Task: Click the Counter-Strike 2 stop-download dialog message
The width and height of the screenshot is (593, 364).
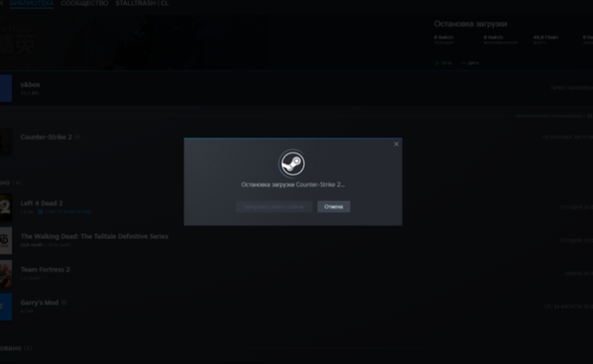Action: click(292, 185)
